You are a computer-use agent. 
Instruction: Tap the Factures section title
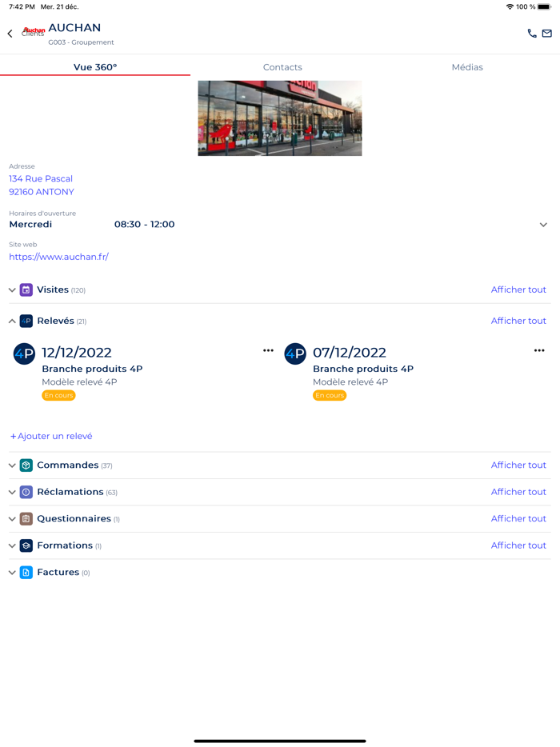click(58, 572)
